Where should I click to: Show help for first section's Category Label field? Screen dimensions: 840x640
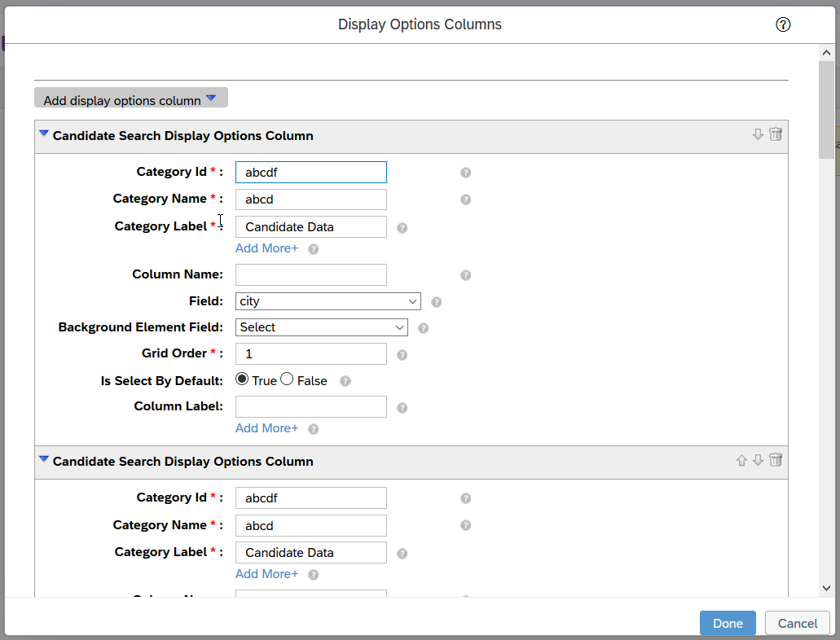402,228
